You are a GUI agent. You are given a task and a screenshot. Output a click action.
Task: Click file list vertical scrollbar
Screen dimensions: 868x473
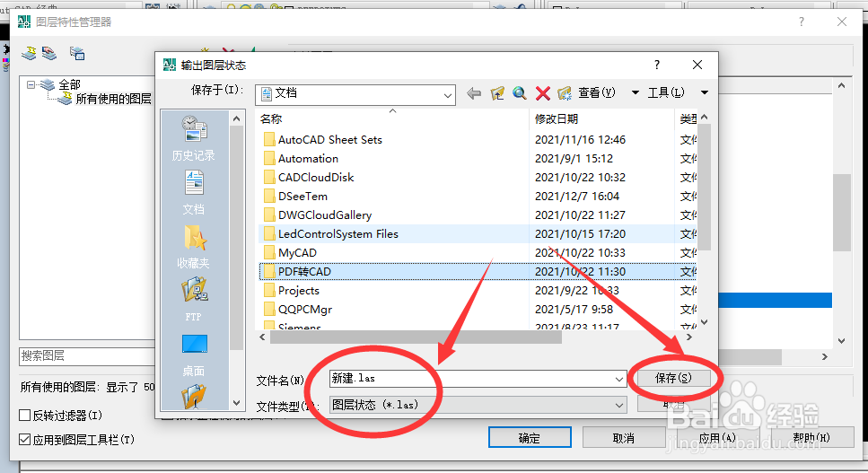[704, 186]
